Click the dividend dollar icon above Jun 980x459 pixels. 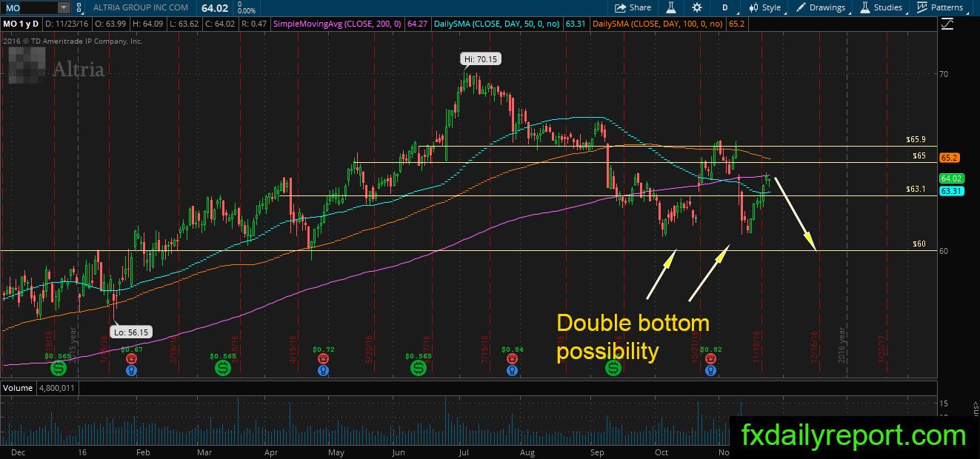tap(417, 367)
